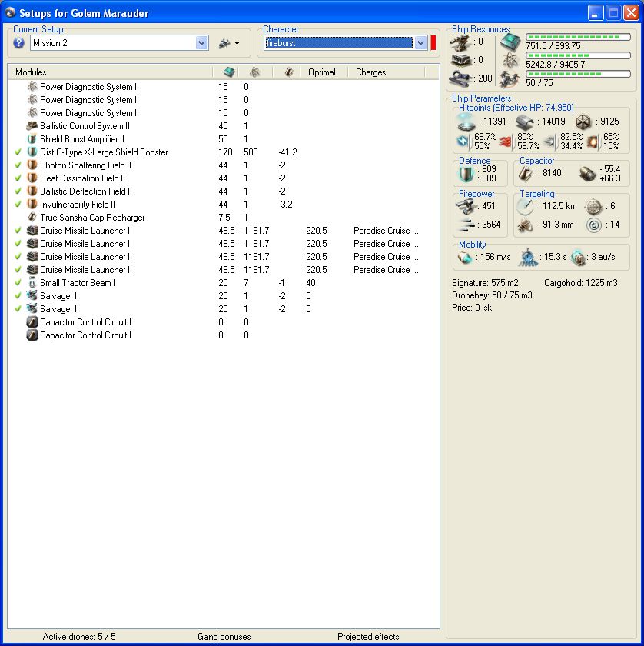Click the red indicator next to Character dropdown
This screenshot has width=644, height=646.
[433, 43]
